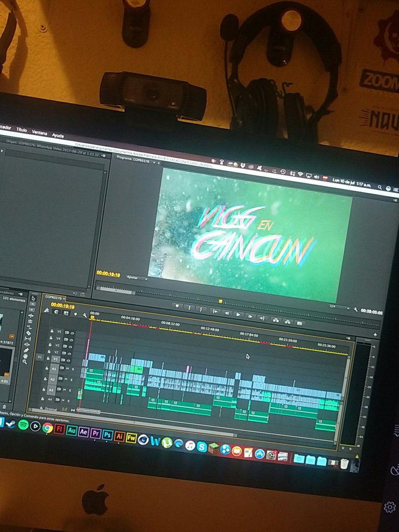Select the Hand tool
399x532 pixels.
click(25, 356)
